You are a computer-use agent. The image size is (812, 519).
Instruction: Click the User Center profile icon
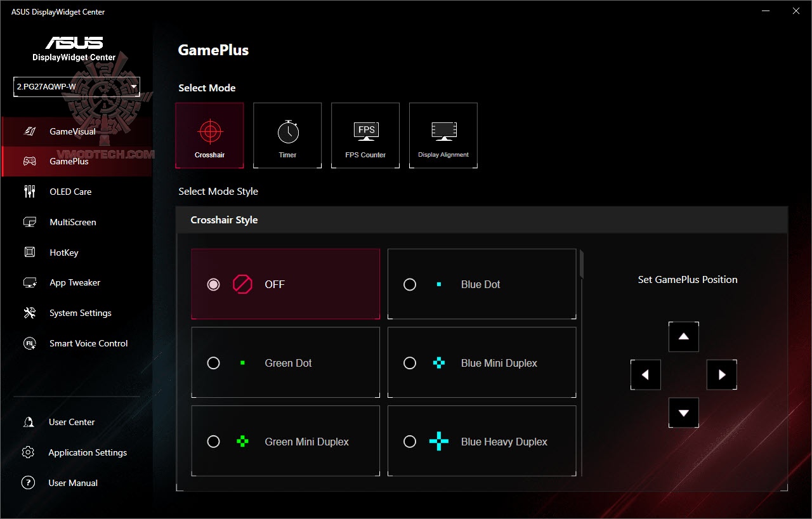pyautogui.click(x=28, y=422)
